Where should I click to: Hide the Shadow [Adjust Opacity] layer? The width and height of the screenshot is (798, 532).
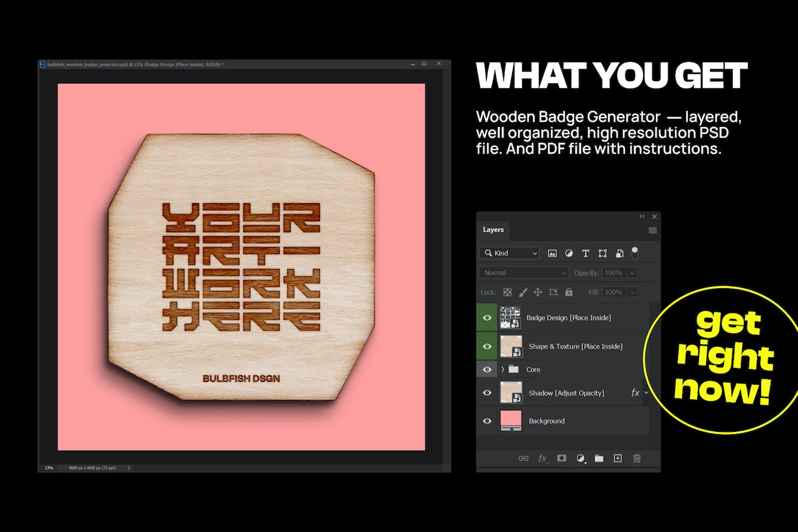point(487,393)
